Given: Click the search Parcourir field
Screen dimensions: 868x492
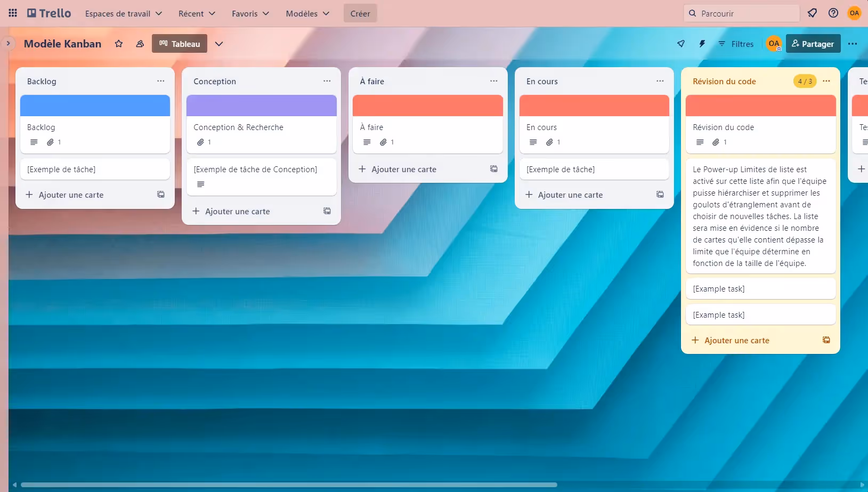Looking at the screenshot, I should [741, 13].
